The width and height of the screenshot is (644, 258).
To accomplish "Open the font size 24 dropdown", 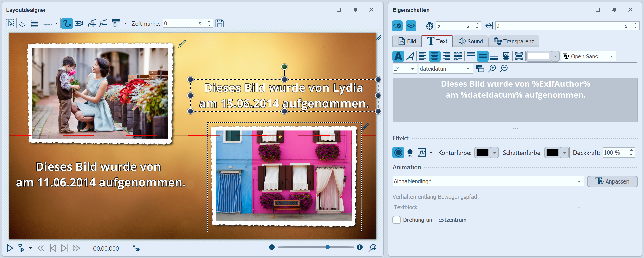I will [412, 69].
